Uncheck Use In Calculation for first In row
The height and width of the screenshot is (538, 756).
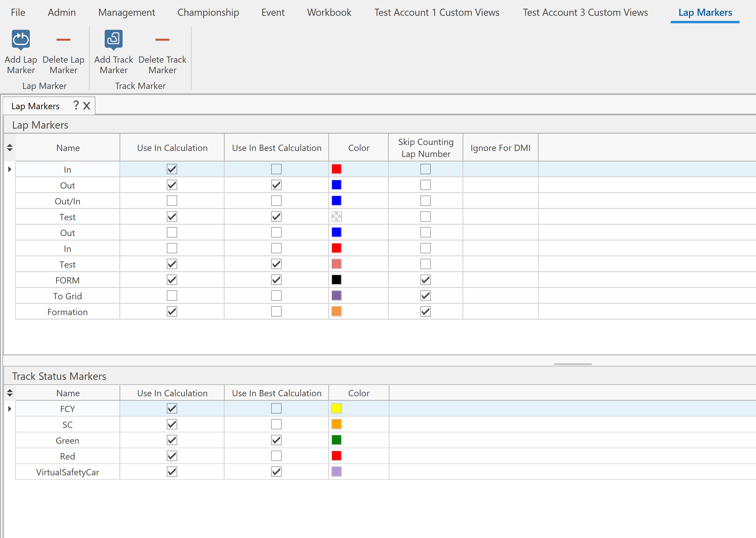click(x=172, y=169)
